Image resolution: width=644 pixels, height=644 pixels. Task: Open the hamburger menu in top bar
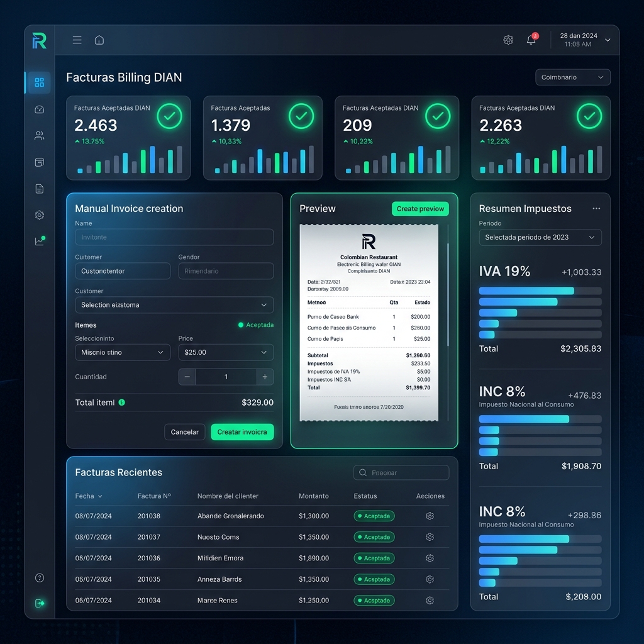point(77,40)
